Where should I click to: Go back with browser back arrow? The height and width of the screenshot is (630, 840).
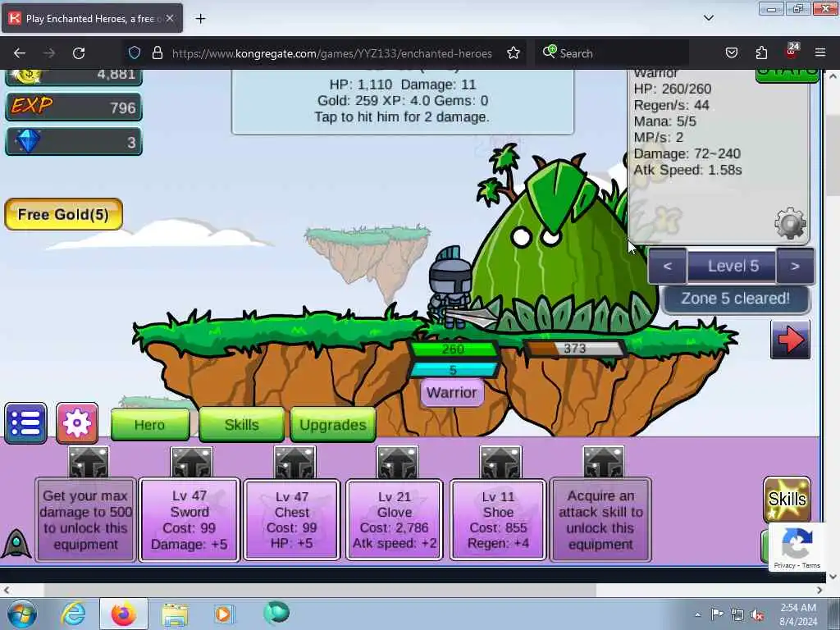pyautogui.click(x=20, y=53)
